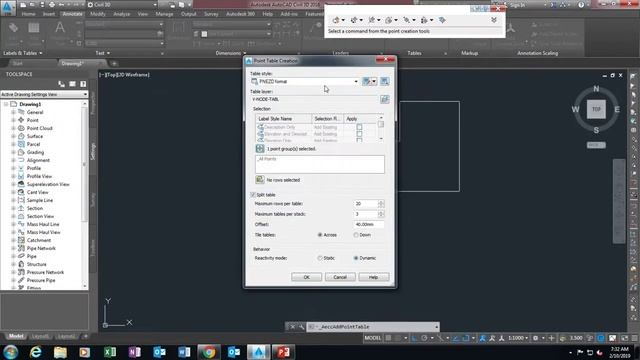
Task: Click the command line customize wrench icon
Action: 301,327
